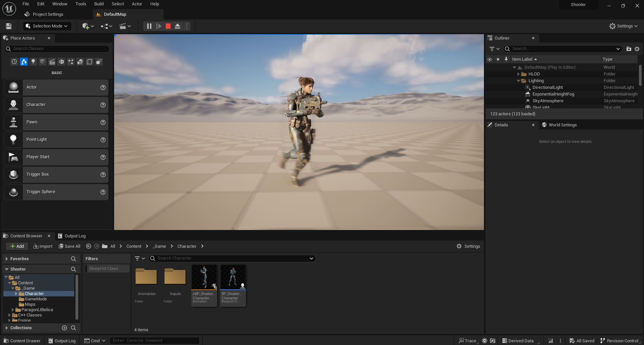Expand the HLOD folder in Outliner
Image resolution: width=644 pixels, height=345 pixels.
[x=518, y=74]
